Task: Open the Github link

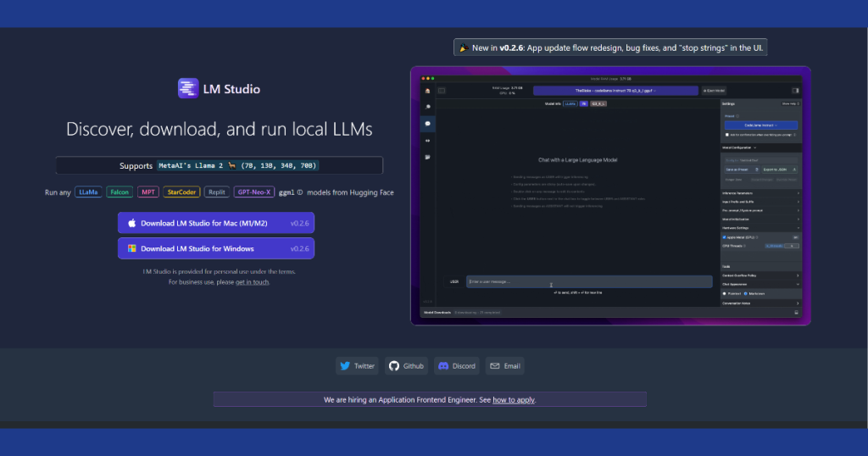Action: 406,366
